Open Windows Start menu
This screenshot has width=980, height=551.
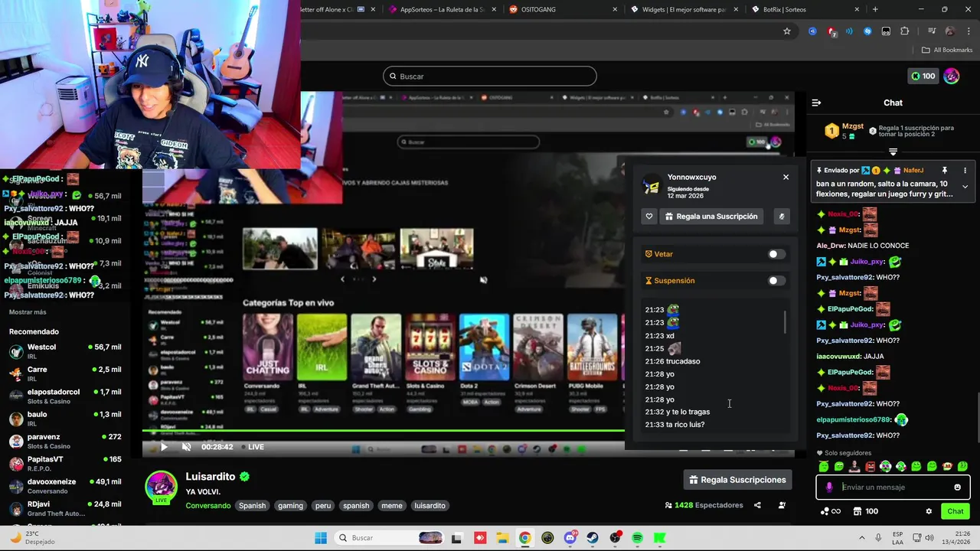coord(321,538)
